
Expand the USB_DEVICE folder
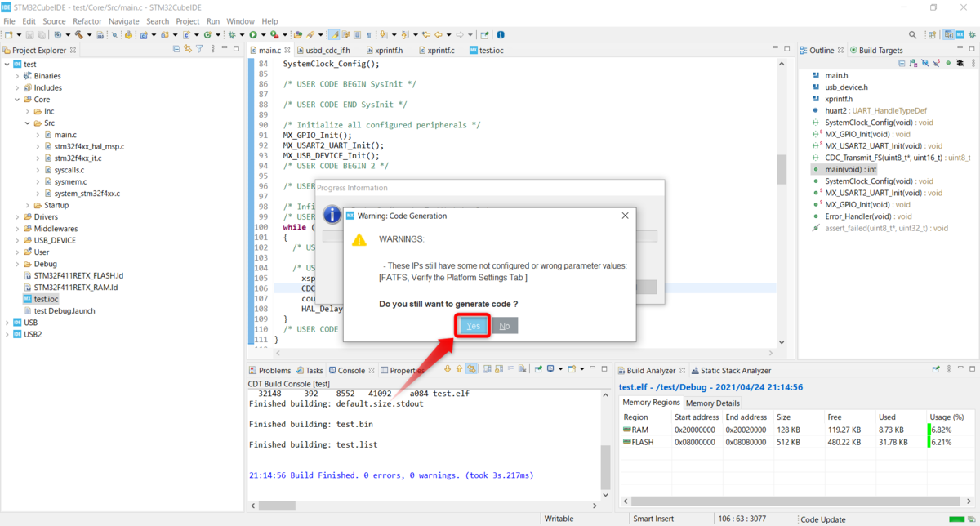[x=17, y=240]
